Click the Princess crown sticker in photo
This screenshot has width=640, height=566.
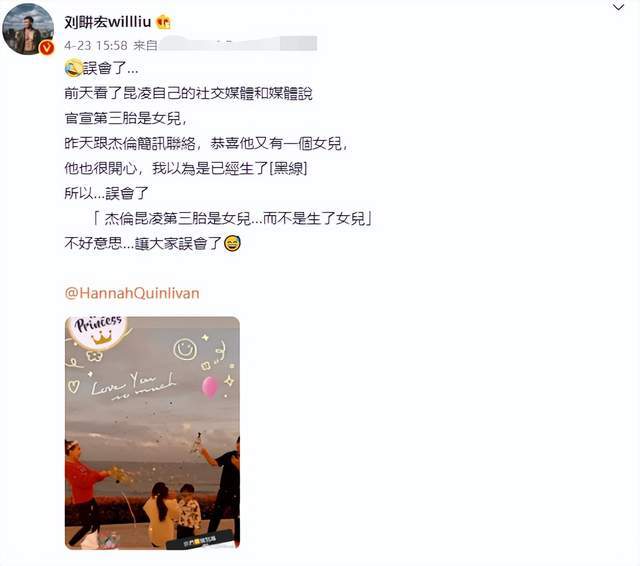[99, 330]
